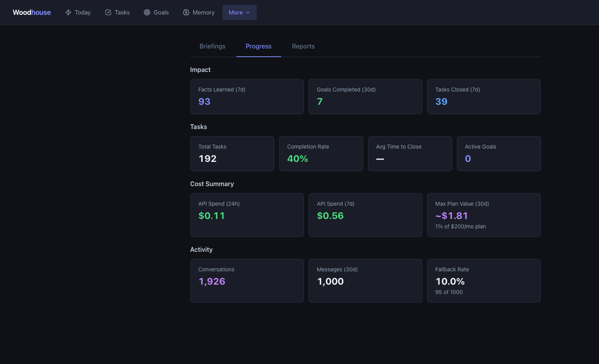Click the Tasks Closed value 39
This screenshot has width=599, height=364.
[441, 102]
